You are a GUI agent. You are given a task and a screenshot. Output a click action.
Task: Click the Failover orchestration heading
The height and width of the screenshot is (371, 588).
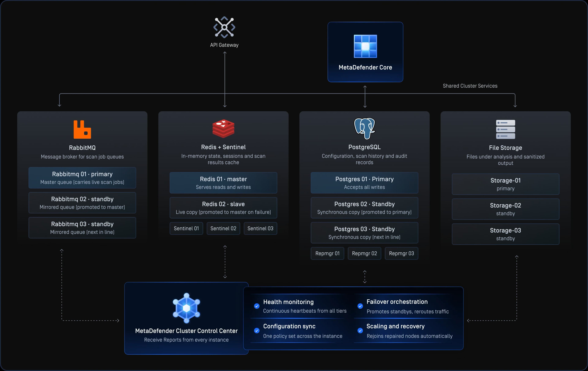click(x=397, y=302)
